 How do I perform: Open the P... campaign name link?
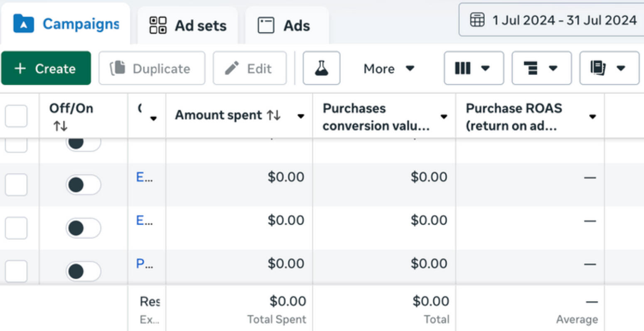click(x=144, y=264)
